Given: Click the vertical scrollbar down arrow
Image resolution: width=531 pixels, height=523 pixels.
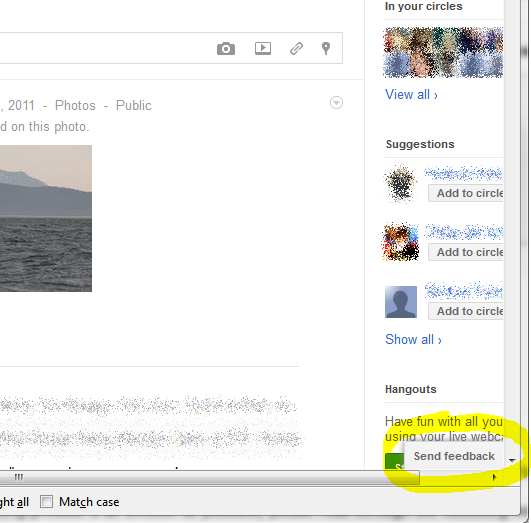Looking at the screenshot, I should pyautogui.click(x=512, y=460).
